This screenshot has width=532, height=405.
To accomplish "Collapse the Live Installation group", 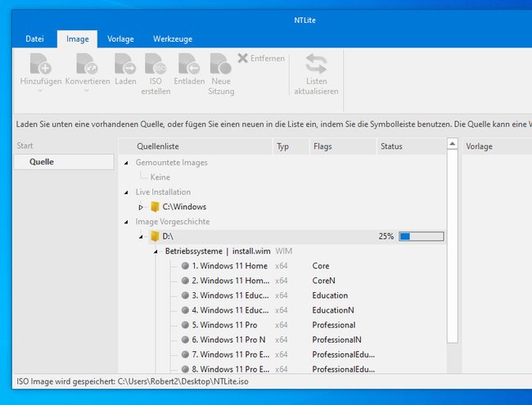I will (126, 192).
